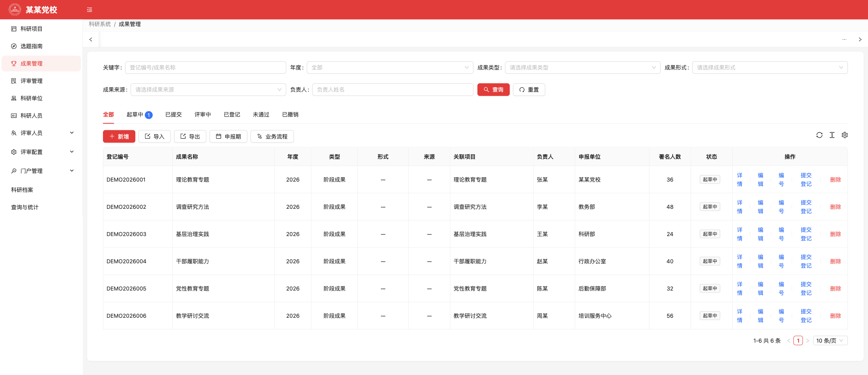Click 删除 for DEMO2026003 row
The height and width of the screenshot is (375, 868).
click(x=836, y=234)
